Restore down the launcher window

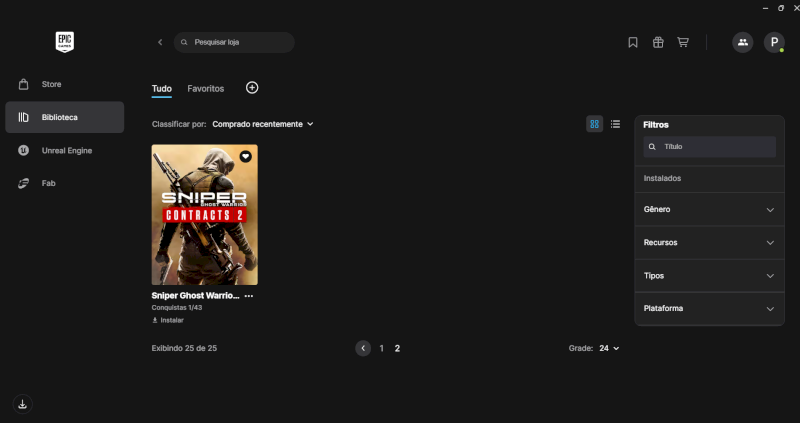(x=781, y=8)
